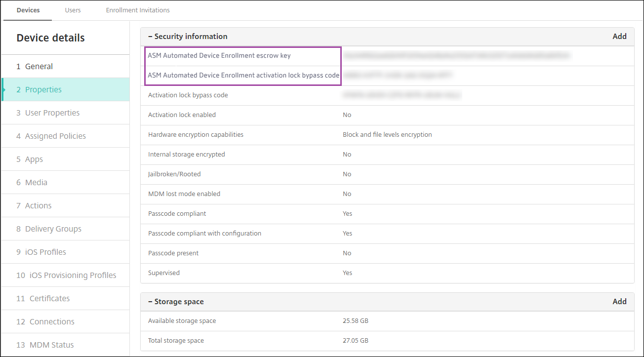Open iOS Provisioning Profiles section

[x=73, y=275]
